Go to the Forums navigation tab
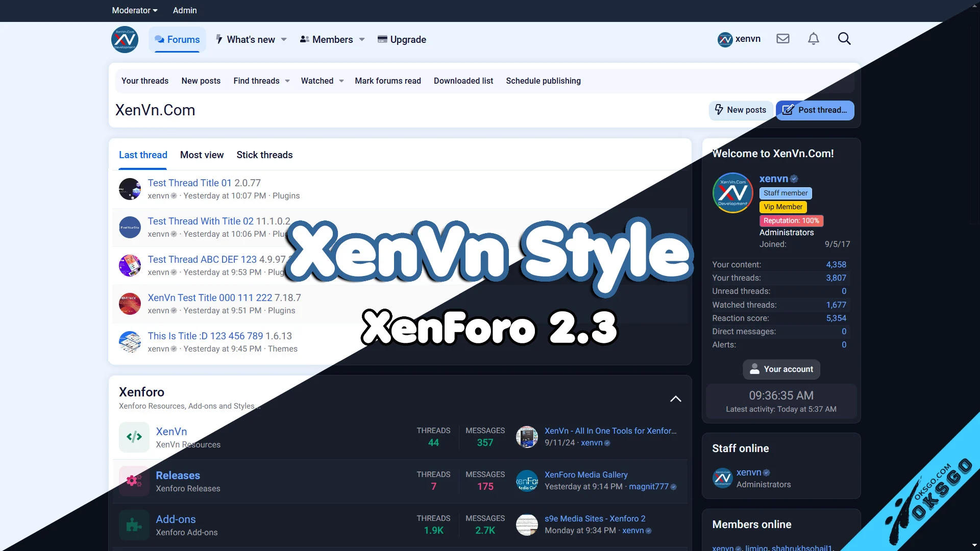The width and height of the screenshot is (980, 551). tap(177, 39)
